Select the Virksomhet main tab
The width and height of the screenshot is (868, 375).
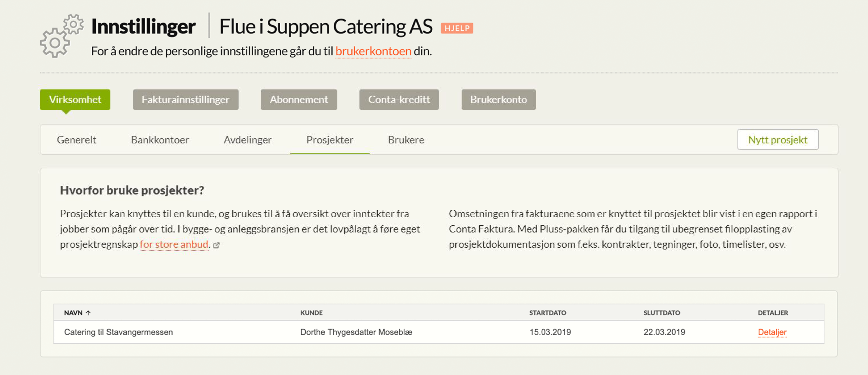(75, 100)
